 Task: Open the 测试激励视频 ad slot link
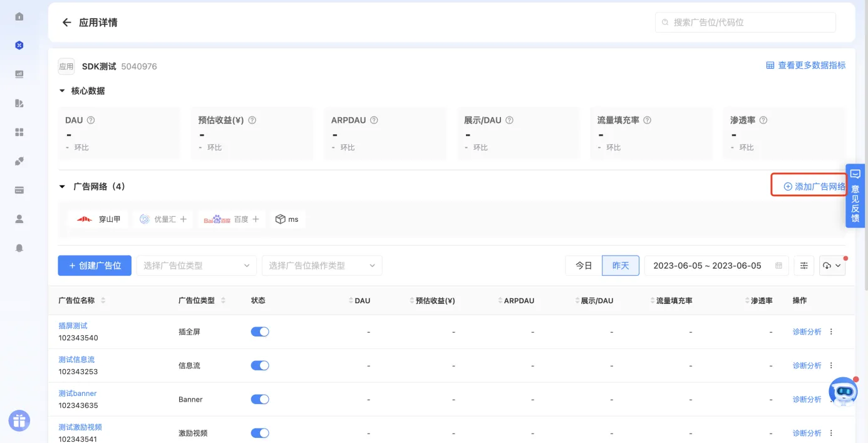[80, 427]
